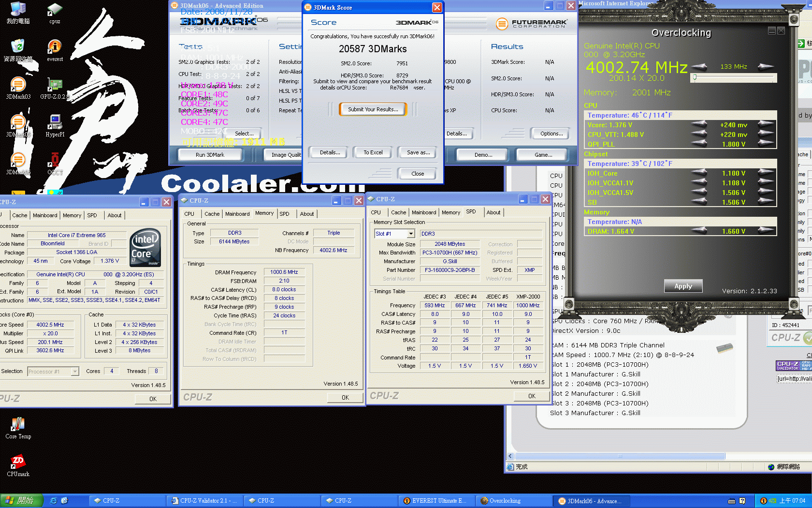The image size is (812, 508).
Task: Lower QPI_PLL voltage with its left arrow
Action: [699, 144]
